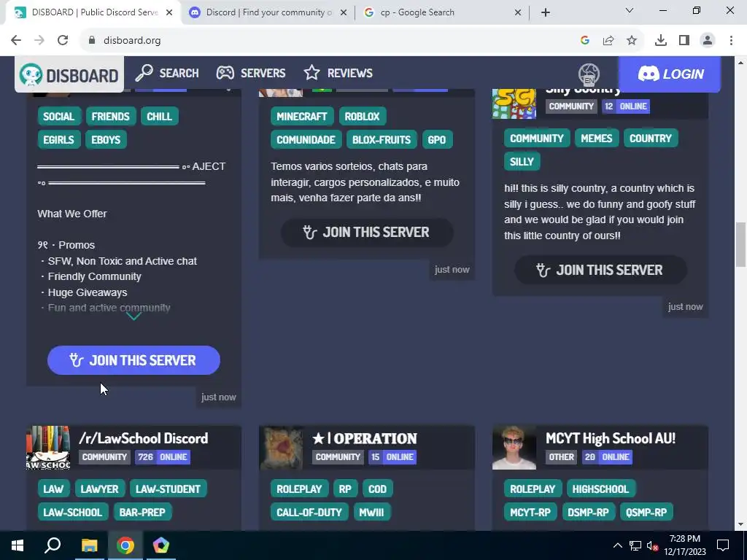Viewport: 747px width, 560px height.
Task: Click the Chrome taskbar icon
Action: [x=125, y=545]
